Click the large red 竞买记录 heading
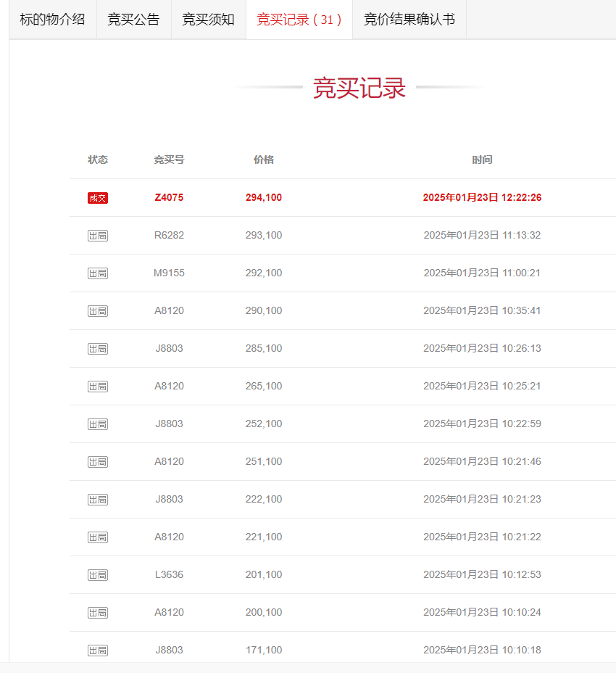The height and width of the screenshot is (673, 616). click(359, 88)
